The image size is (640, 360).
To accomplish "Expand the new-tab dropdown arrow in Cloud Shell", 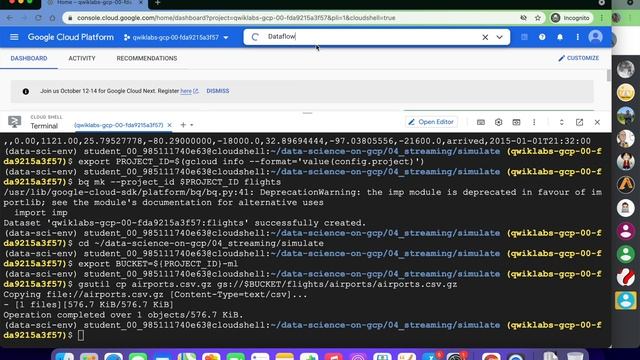I will point(192,125).
